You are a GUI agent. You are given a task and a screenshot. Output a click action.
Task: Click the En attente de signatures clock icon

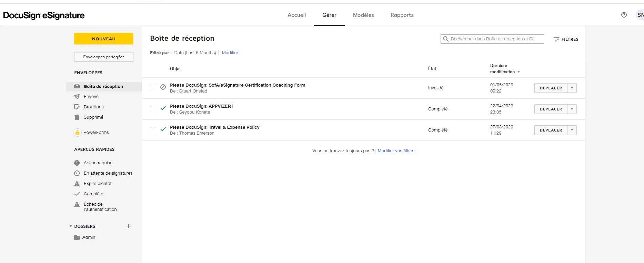77,173
